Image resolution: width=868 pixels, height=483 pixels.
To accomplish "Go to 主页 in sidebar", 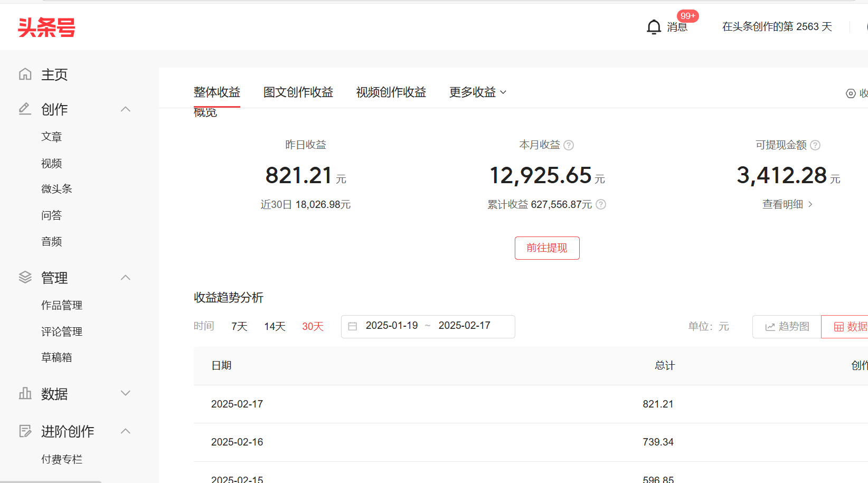I will [54, 74].
